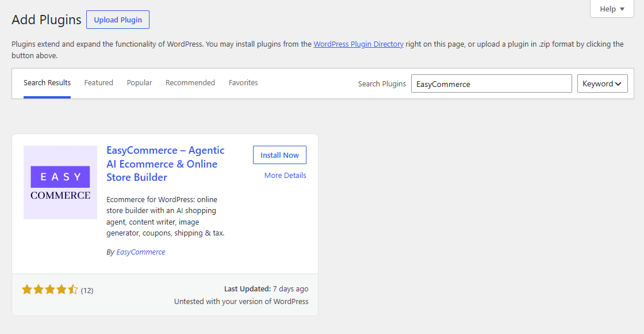This screenshot has height=334, width=644.
Task: Click the star rating icons
Action: 49,290
